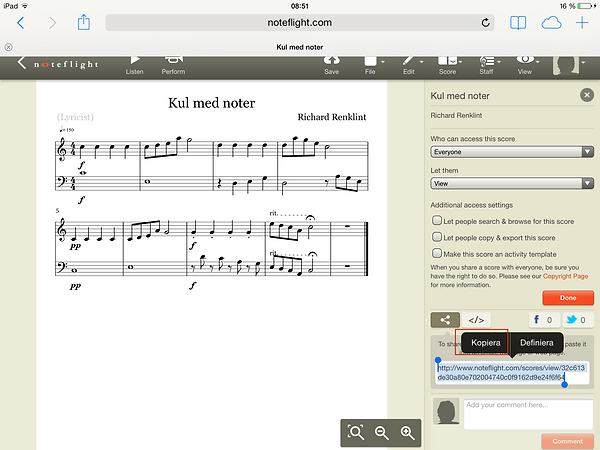Click the 'Add your comment here' box
The width and height of the screenshot is (600, 450).
click(x=528, y=414)
